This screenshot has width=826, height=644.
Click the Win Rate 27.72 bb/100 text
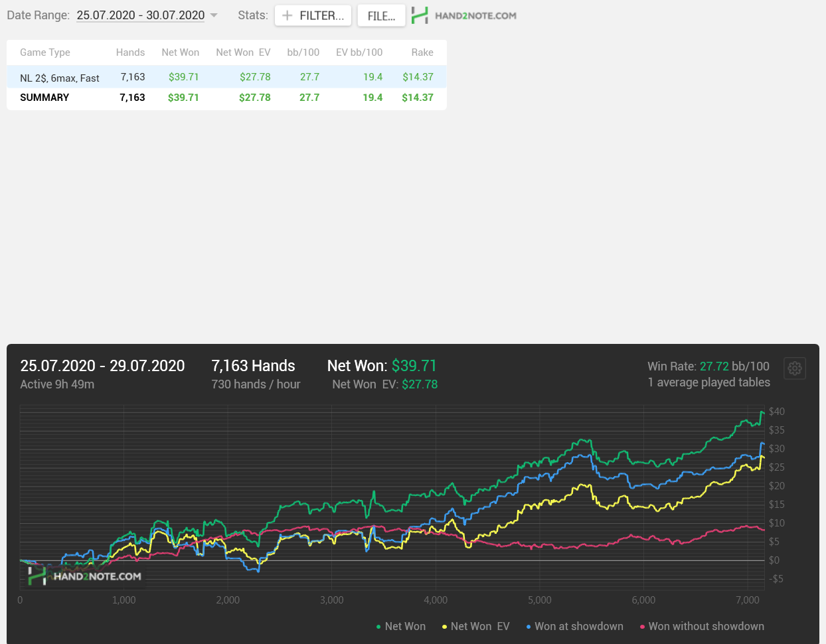point(708,366)
